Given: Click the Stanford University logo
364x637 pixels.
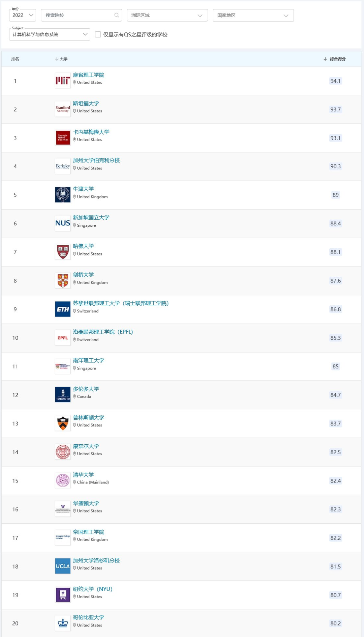Looking at the screenshot, I should tap(63, 109).
